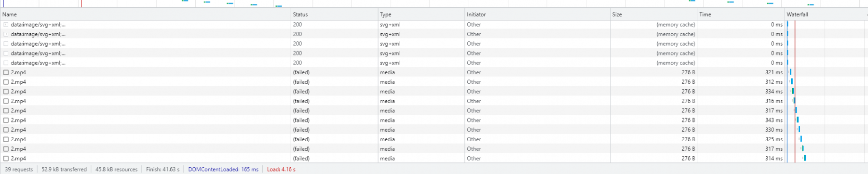
Task: Click the Load: 4.16 s summary
Action: (x=281, y=169)
